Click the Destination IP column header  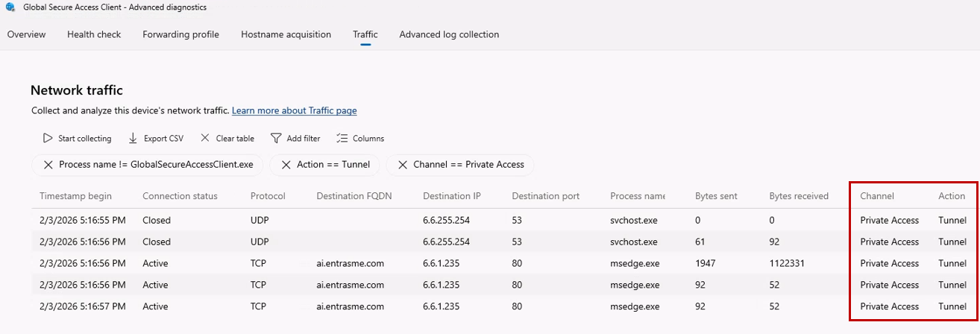[453, 196]
